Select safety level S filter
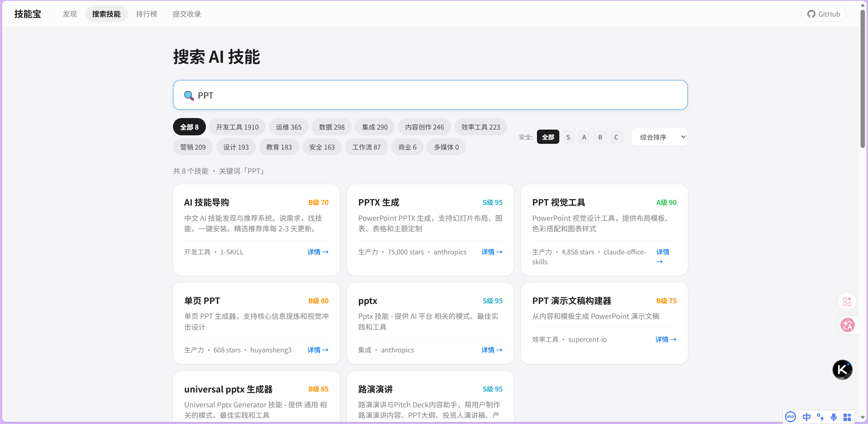Image resolution: width=868 pixels, height=424 pixels. 568,137
